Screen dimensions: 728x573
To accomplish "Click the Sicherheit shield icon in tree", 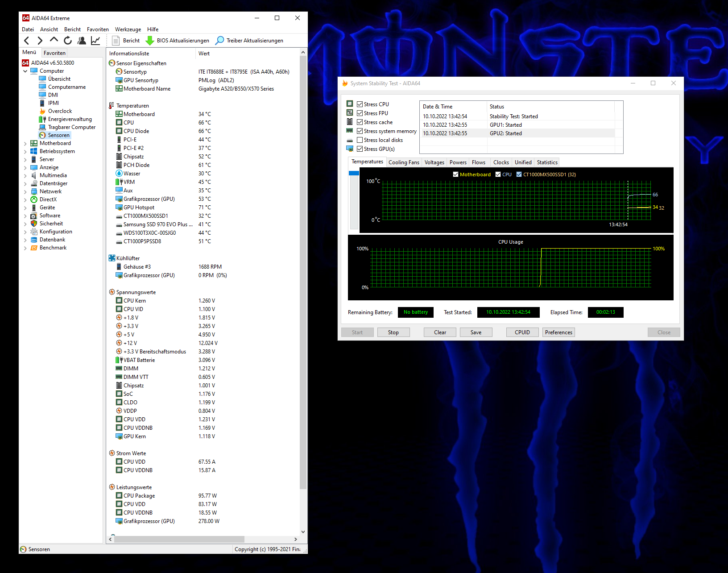I will click(x=34, y=224).
